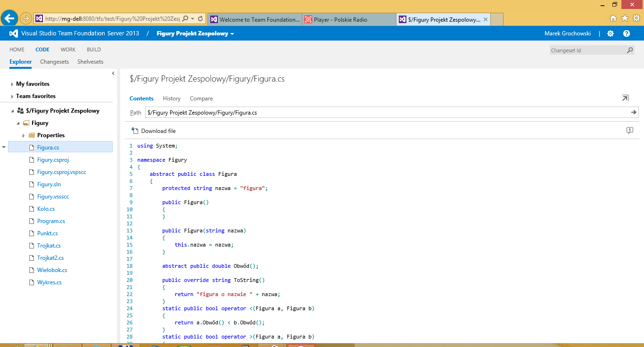Go to the BUILD hub menu
The height and width of the screenshot is (347, 644).
coord(93,50)
